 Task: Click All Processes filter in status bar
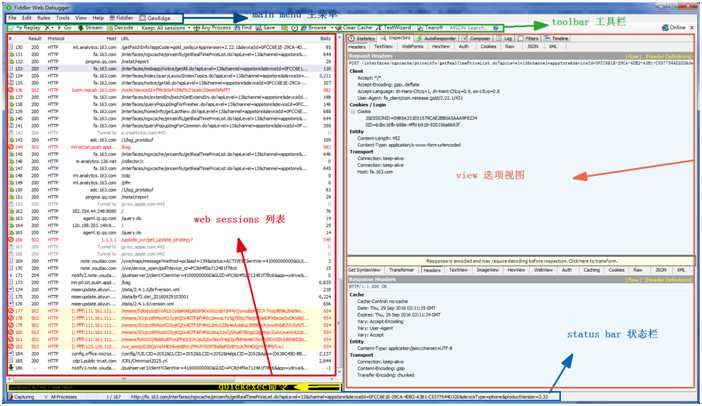61,397
